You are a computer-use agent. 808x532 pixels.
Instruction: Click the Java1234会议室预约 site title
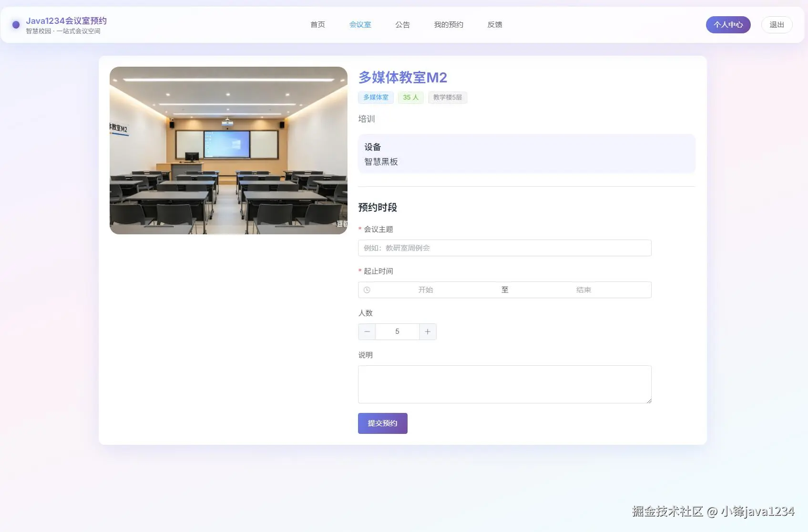[66, 21]
